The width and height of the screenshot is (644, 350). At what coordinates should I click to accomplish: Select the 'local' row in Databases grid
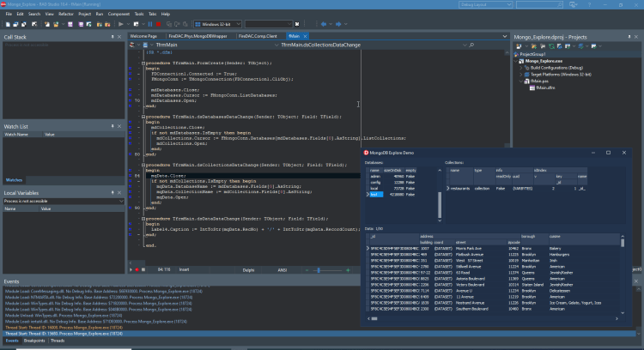pyautogui.click(x=401, y=189)
